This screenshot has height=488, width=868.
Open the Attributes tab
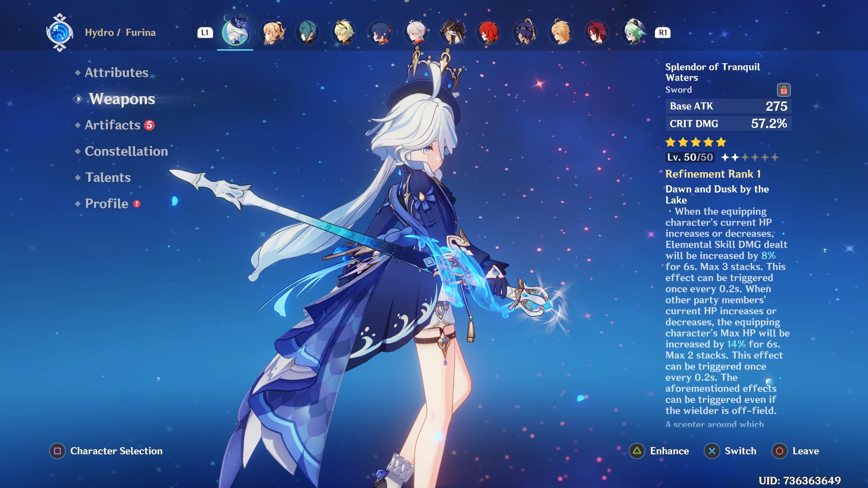116,73
